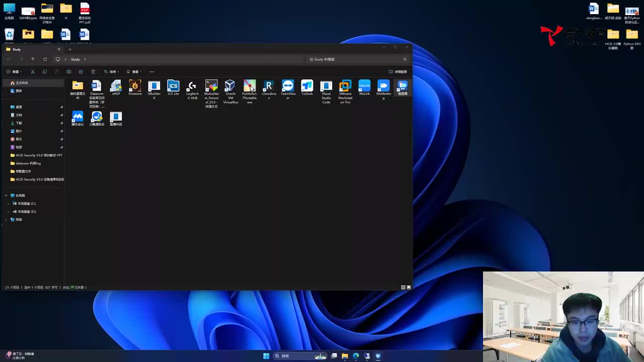Expand the local disk (D:) node
Image resolution: width=644 pixels, height=362 pixels.
click(8, 212)
